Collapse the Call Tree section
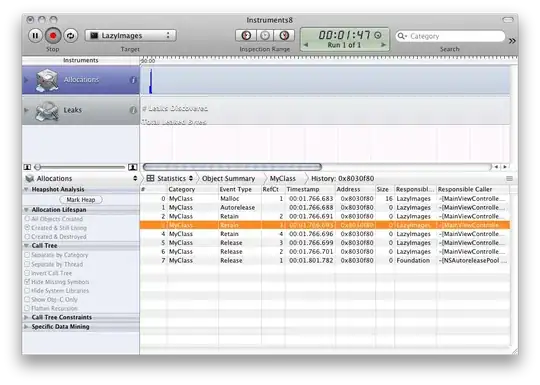The height and width of the screenshot is (385, 540). (x=27, y=246)
